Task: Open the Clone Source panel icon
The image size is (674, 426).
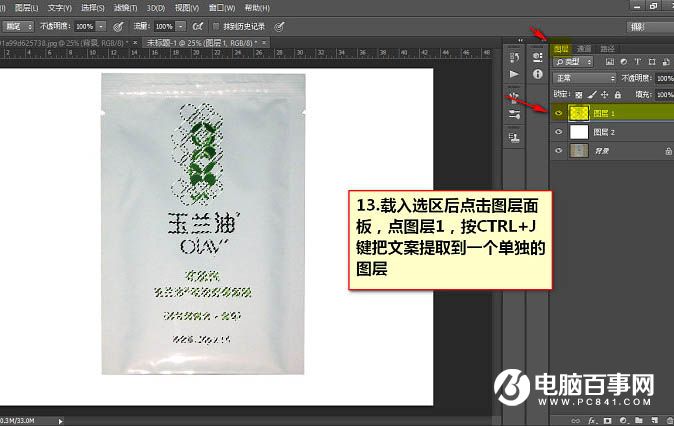Action: coord(514,138)
